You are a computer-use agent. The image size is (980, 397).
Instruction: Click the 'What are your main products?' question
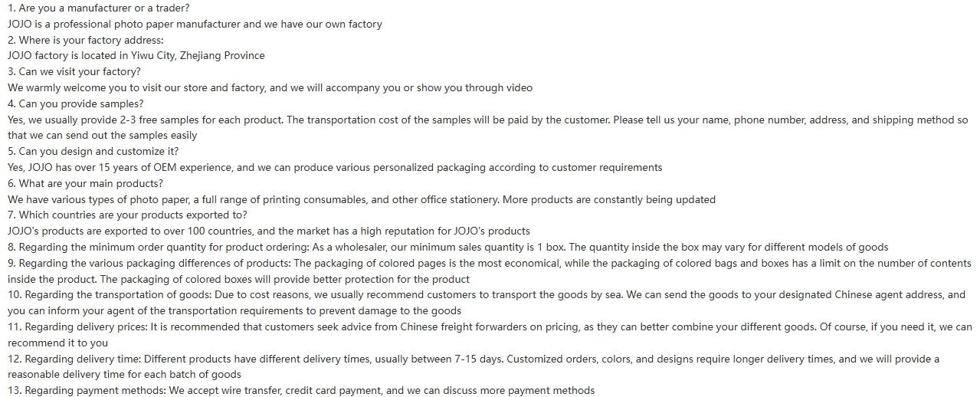[85, 183]
